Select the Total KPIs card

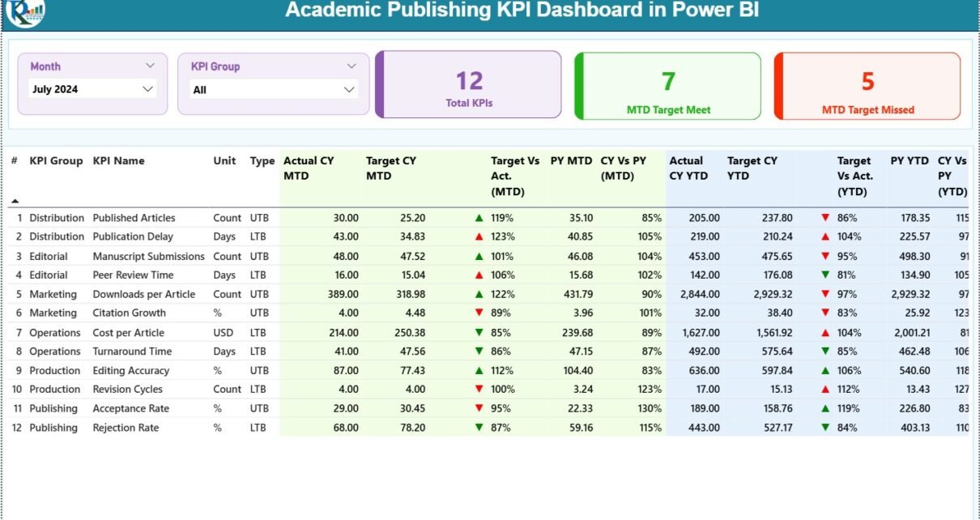click(469, 85)
